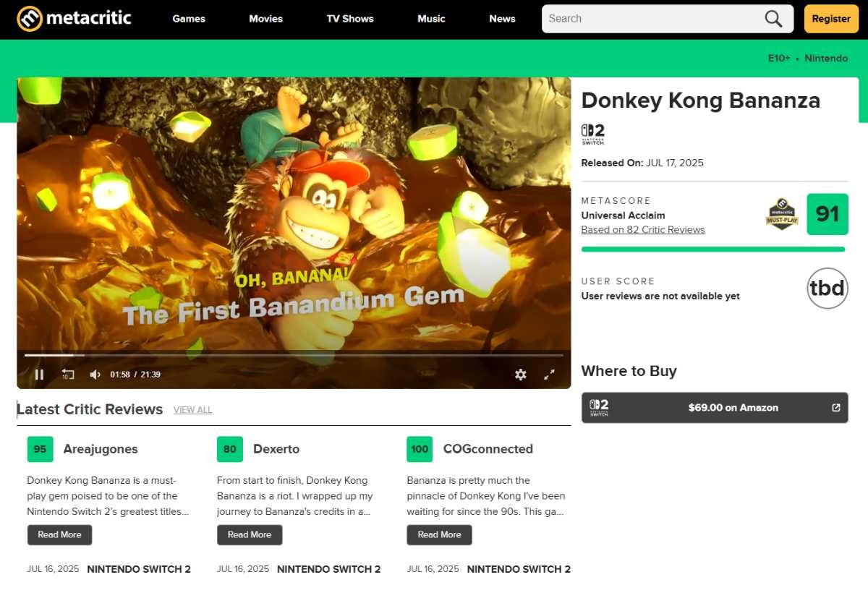Click the search magnifying glass icon
This screenshot has width=868, height=598.
773,19
